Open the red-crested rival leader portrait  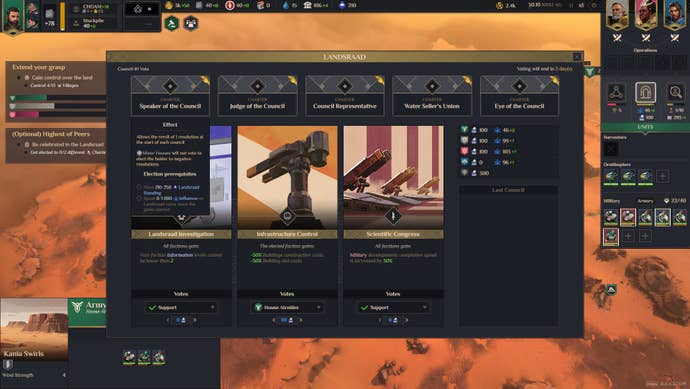tap(646, 15)
